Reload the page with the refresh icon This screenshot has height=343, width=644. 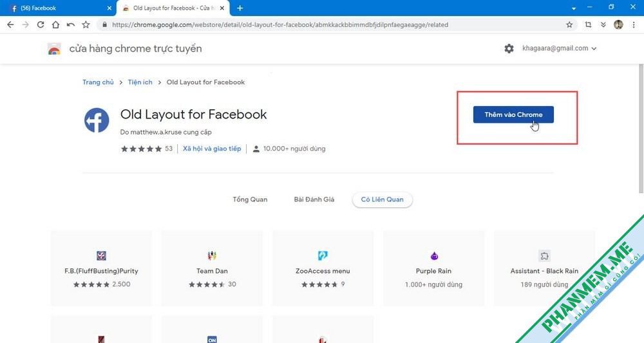tap(40, 24)
